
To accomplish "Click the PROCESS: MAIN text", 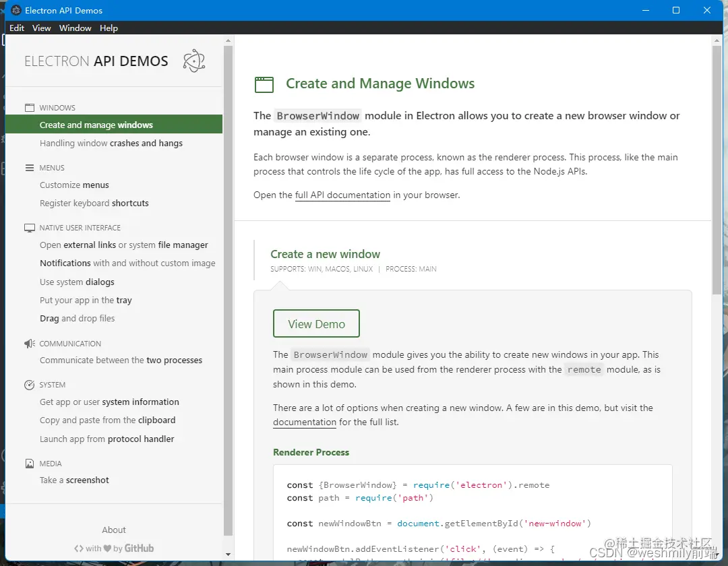I will point(411,269).
